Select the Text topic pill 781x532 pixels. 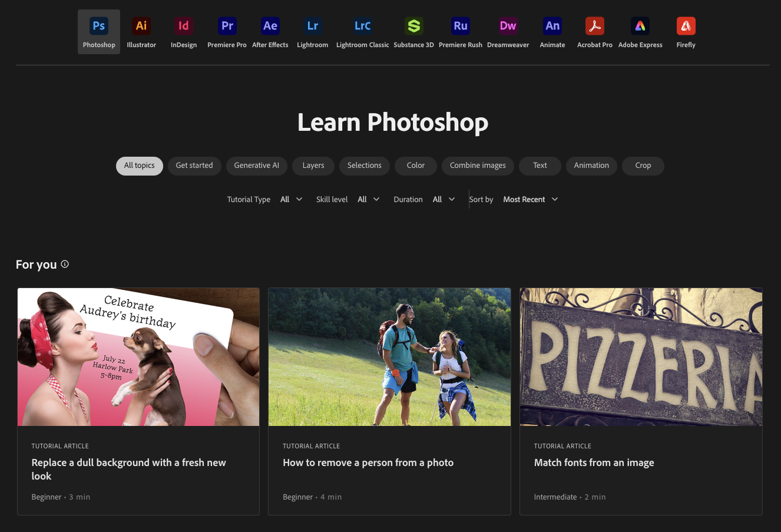tap(540, 166)
